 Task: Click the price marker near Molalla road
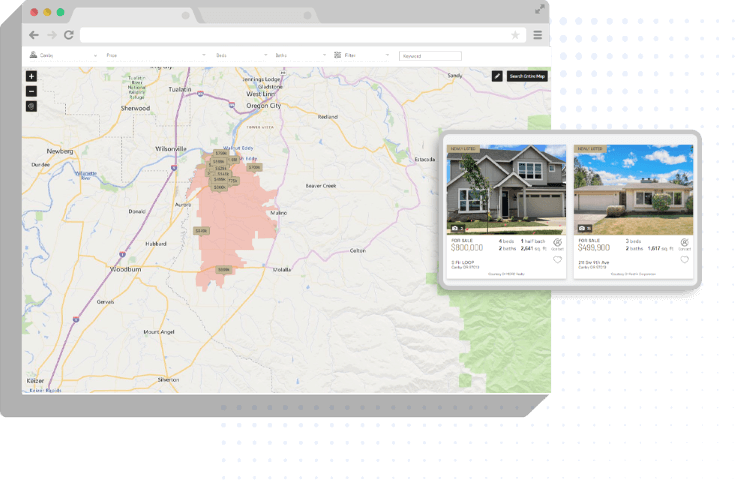pos(224,270)
